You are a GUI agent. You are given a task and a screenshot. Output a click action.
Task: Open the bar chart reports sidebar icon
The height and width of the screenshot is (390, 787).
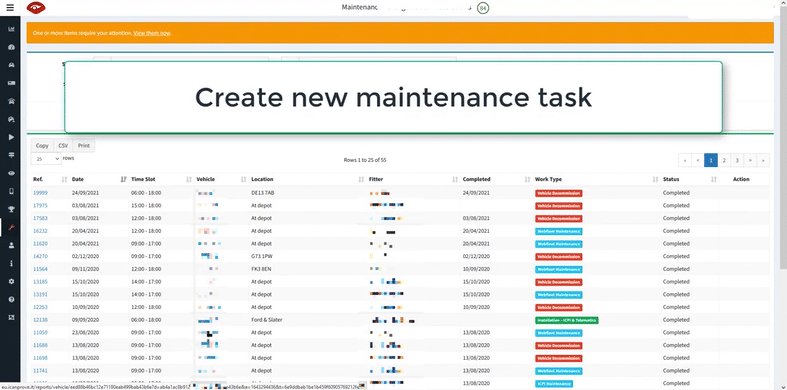(11, 29)
